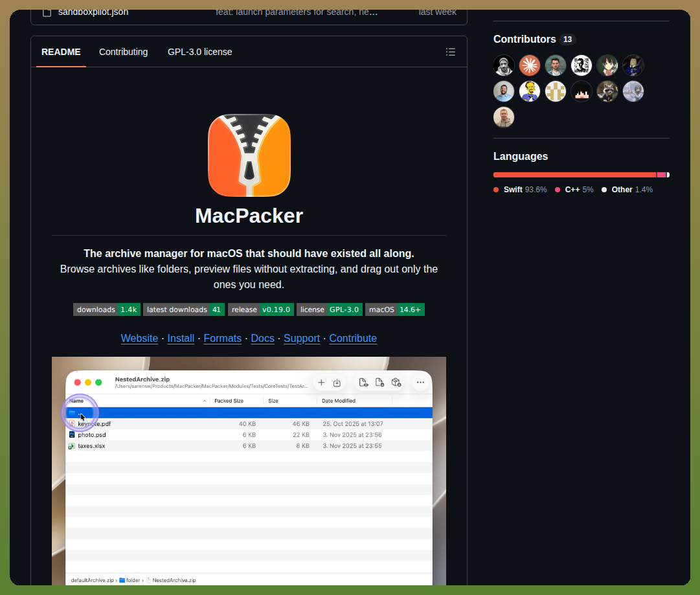Click the 'archive manager for macOS' tagline text

click(x=249, y=254)
